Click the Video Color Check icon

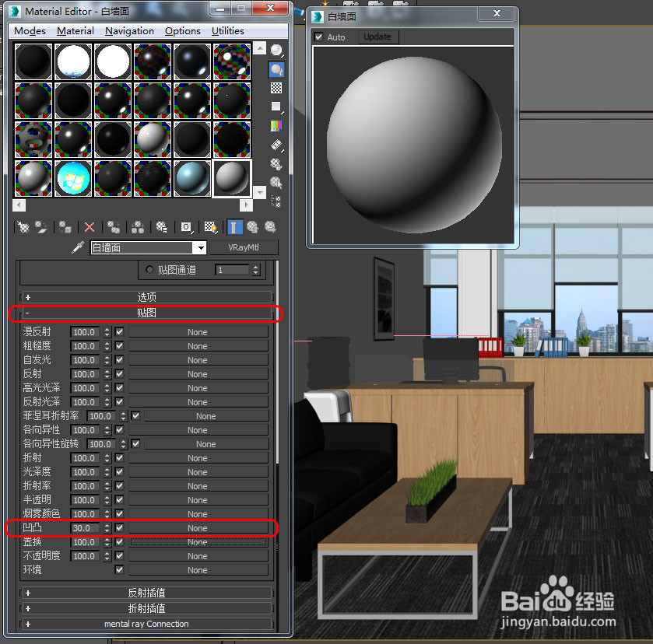276,125
